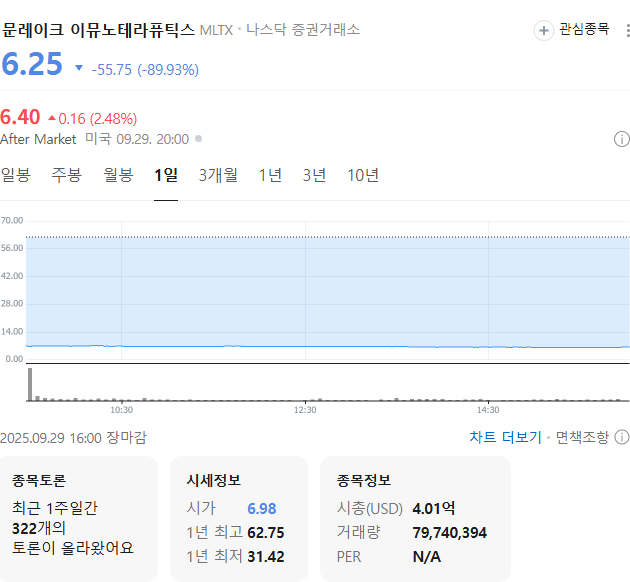Click the blue down-triangle next to 6.25
Image resolution: width=630 pixels, height=582 pixels.
(79, 69)
